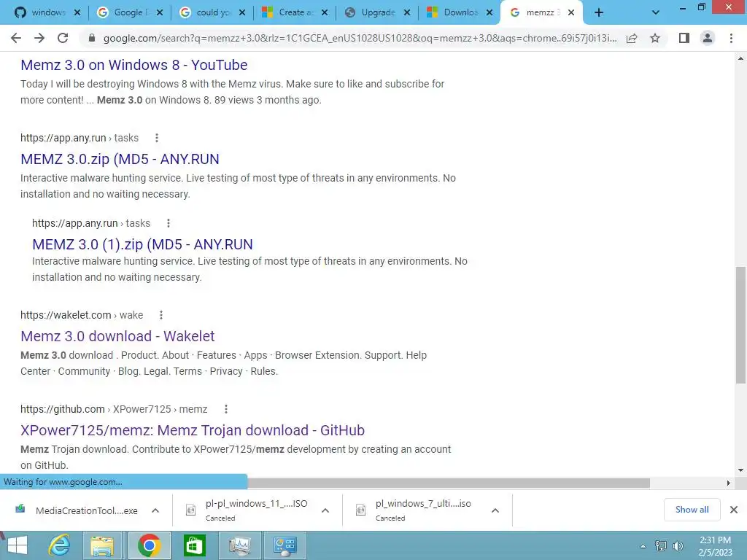Go forward to the next page

(x=39, y=38)
